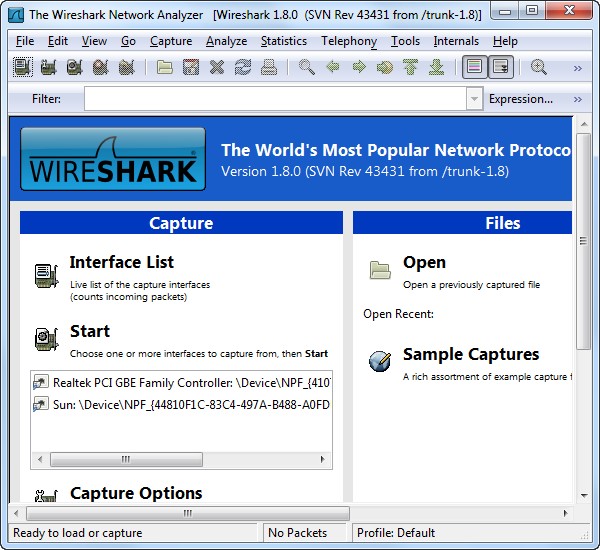The image size is (600, 550).
Task: Click the Start heading link
Action: 90,331
